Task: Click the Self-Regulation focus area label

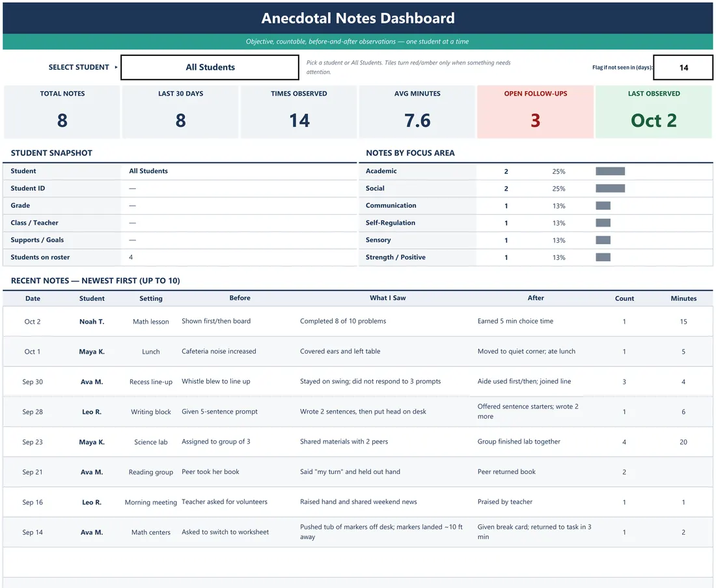Action: [x=391, y=223]
